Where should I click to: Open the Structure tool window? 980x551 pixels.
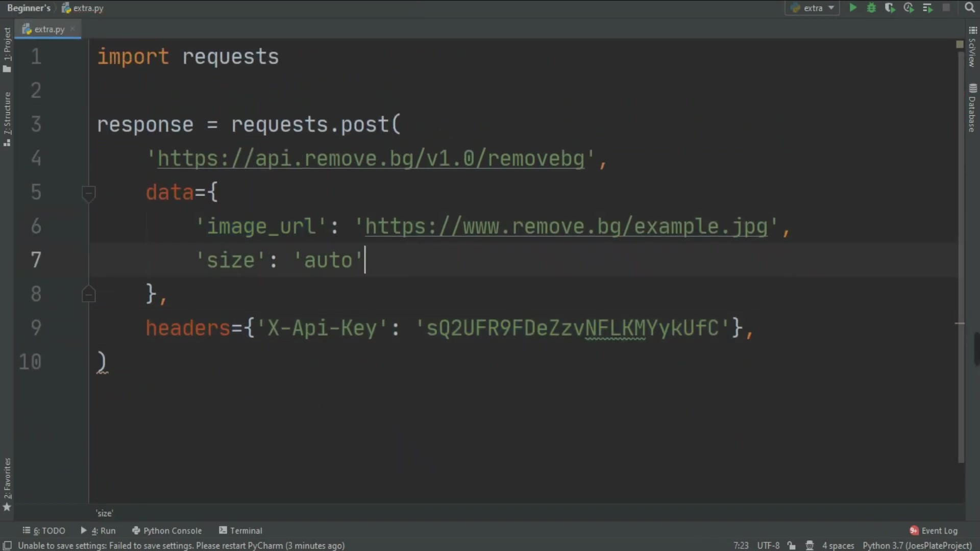point(7,119)
